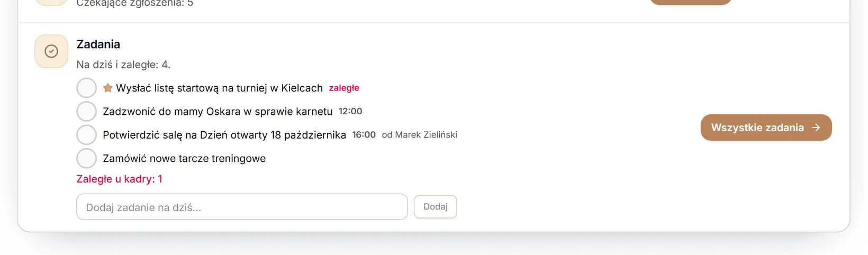The image size is (868, 255).
Task: Click the 16:00 time label
Action: (x=364, y=134)
